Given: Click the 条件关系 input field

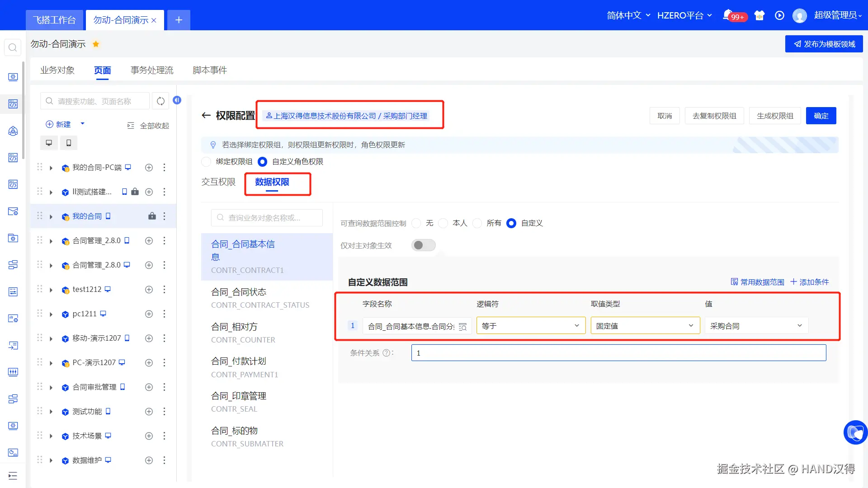Looking at the screenshot, I should coord(618,353).
